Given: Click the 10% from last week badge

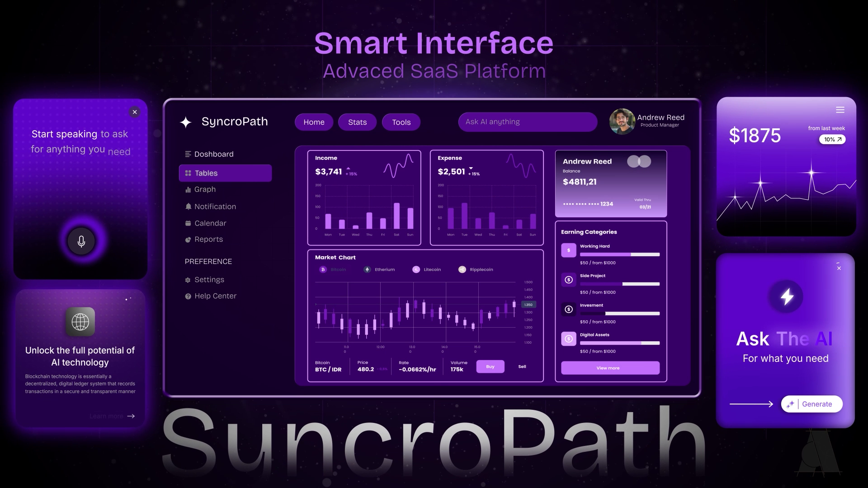Looking at the screenshot, I should pyautogui.click(x=832, y=140).
